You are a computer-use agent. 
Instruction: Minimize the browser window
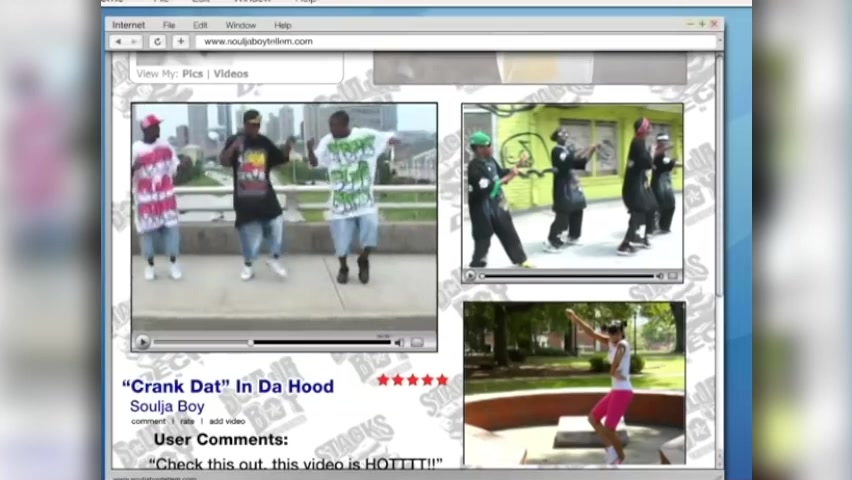(x=691, y=24)
